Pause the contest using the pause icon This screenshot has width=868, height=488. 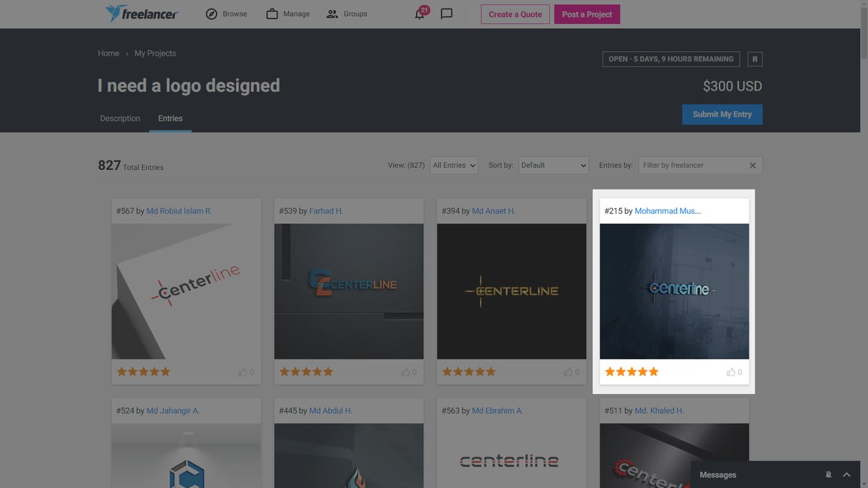coord(754,59)
